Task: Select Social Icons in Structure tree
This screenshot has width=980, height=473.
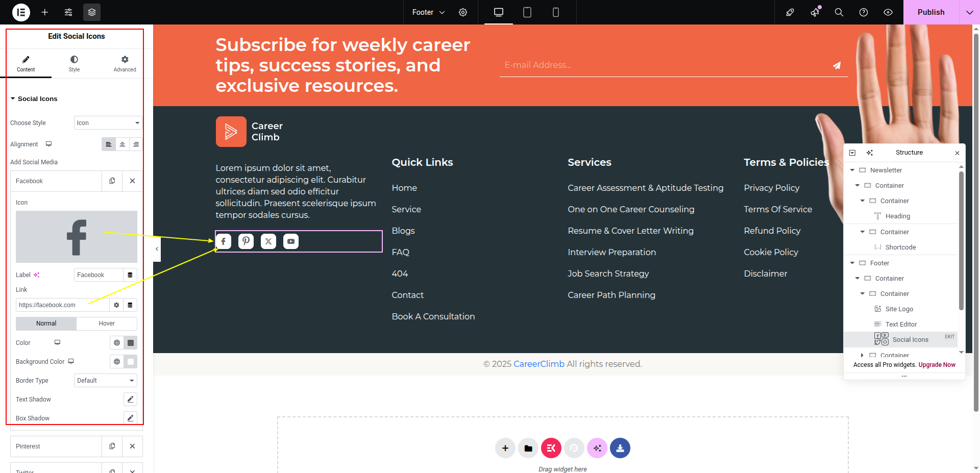Action: [900, 339]
